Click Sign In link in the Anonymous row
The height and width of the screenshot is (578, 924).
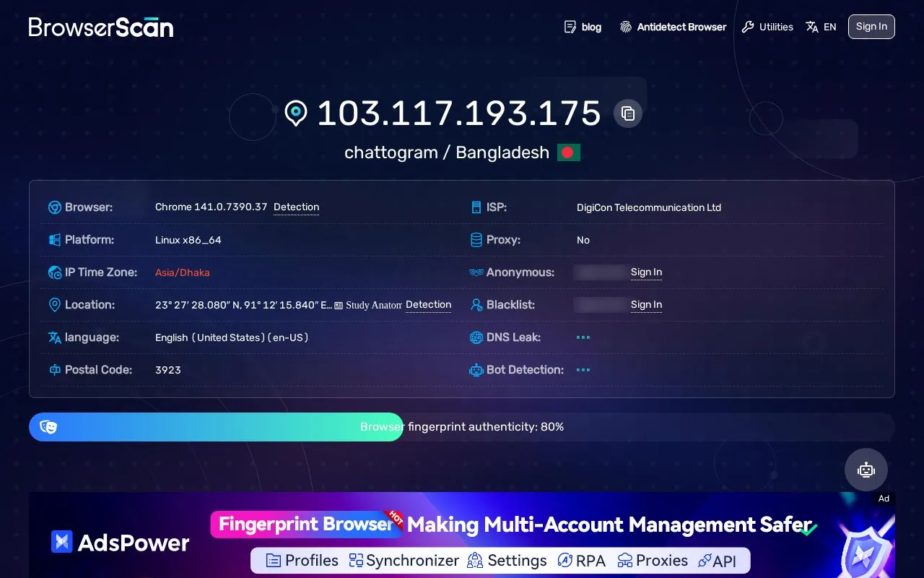tap(646, 272)
